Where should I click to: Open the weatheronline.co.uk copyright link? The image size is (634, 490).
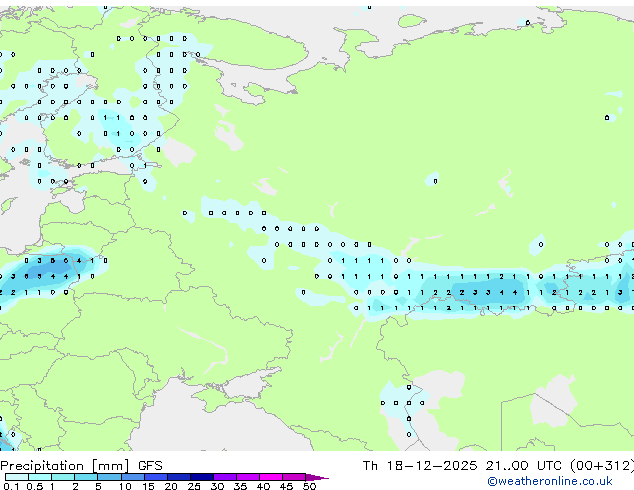pos(549,481)
